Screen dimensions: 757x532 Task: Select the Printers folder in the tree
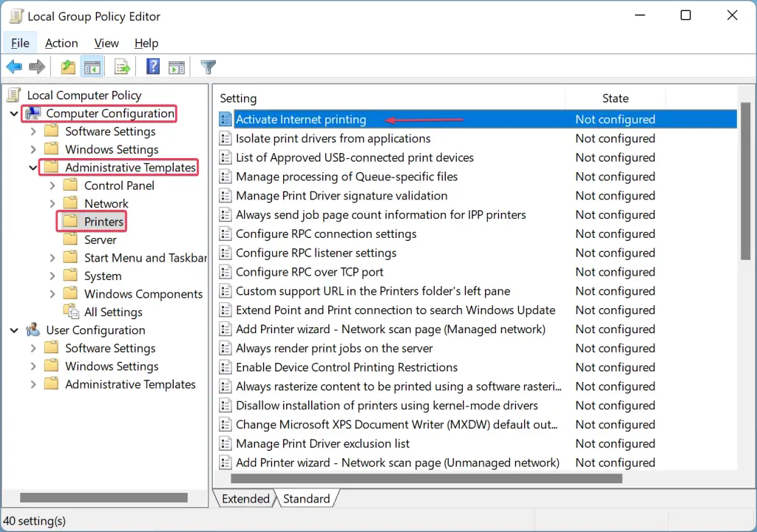point(103,221)
